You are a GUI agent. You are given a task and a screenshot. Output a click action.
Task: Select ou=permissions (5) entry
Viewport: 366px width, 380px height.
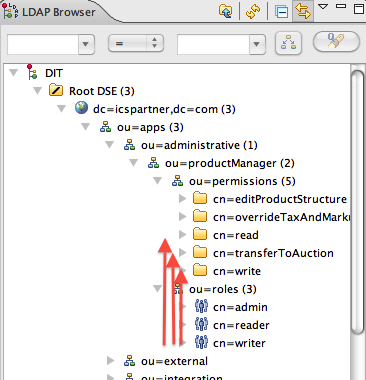(x=242, y=181)
